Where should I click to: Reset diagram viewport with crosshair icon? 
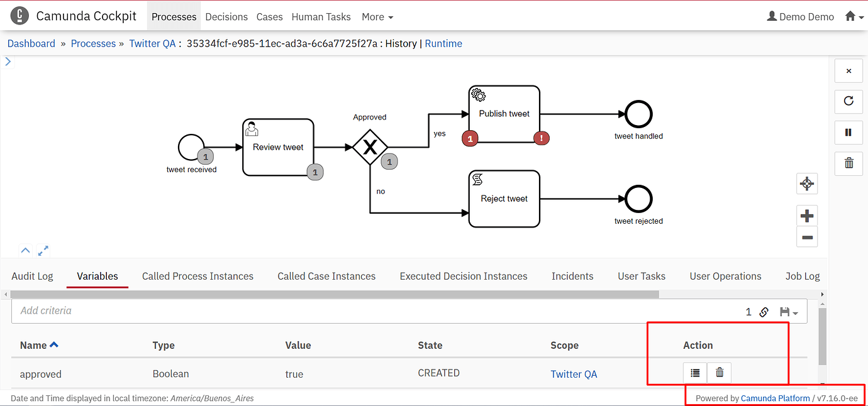[807, 184]
